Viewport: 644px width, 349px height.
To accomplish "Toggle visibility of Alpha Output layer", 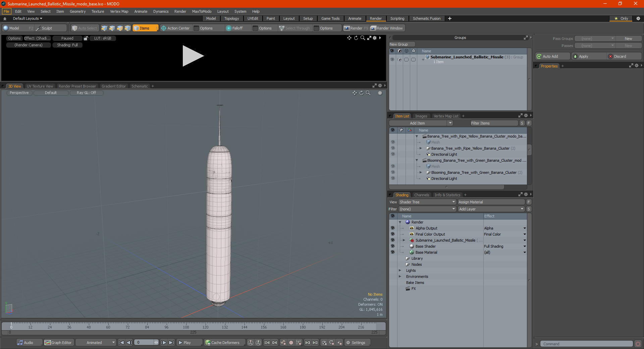I will coord(392,228).
